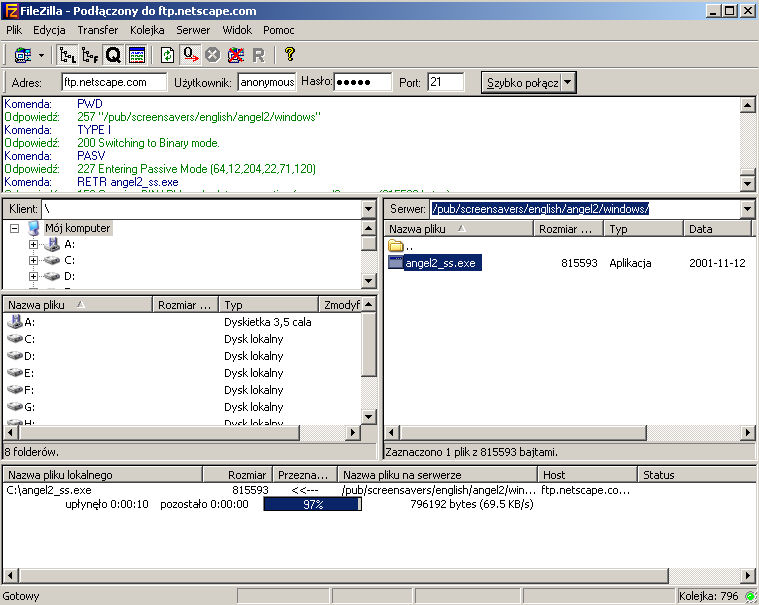The image size is (759, 605).
Task: Open help via the question mark icon
Action: (289, 54)
